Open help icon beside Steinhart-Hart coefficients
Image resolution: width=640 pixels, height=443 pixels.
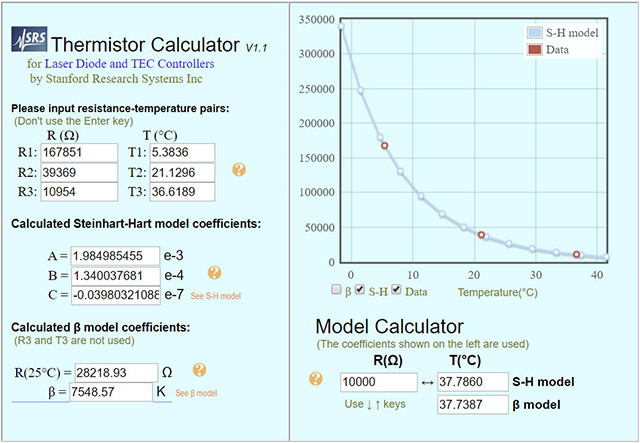click(214, 273)
